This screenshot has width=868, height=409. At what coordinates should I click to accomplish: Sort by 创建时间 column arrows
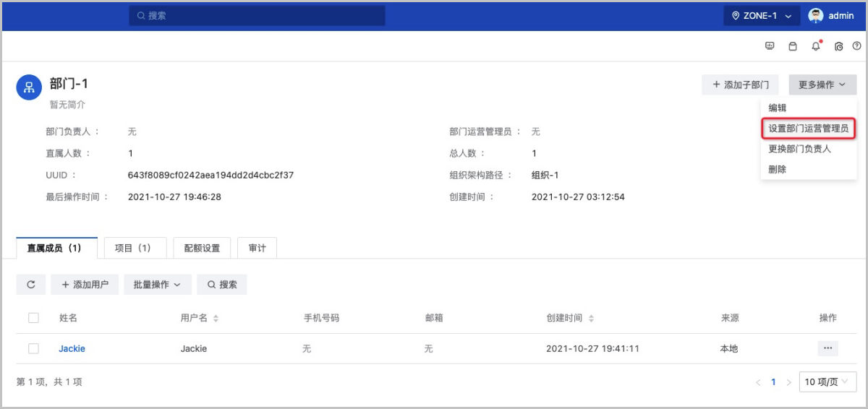tap(591, 319)
